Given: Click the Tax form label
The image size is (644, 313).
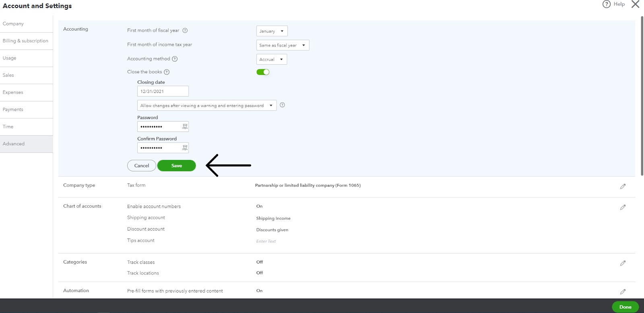Looking at the screenshot, I should [x=136, y=185].
